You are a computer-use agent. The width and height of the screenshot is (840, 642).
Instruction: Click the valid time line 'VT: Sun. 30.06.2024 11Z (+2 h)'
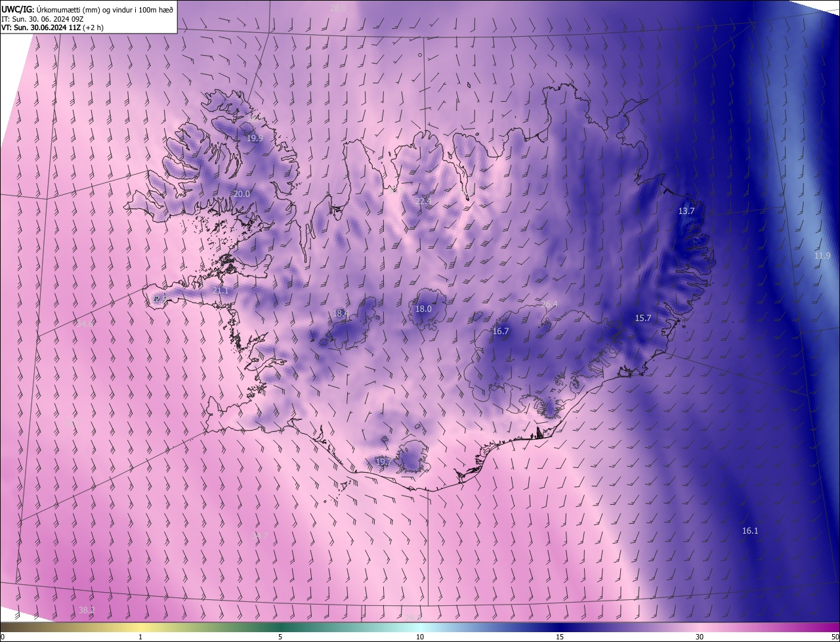point(52,28)
